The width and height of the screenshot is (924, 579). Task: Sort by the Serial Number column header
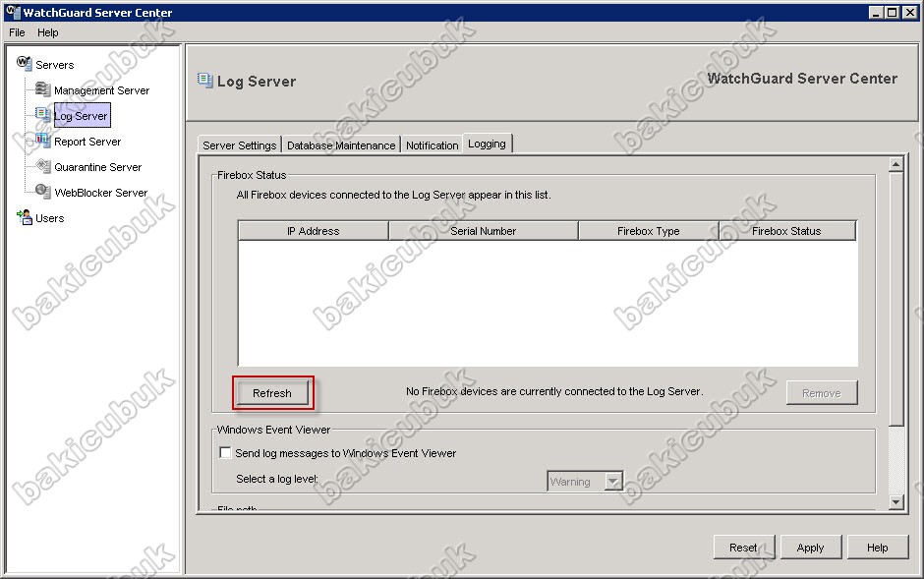click(x=484, y=231)
